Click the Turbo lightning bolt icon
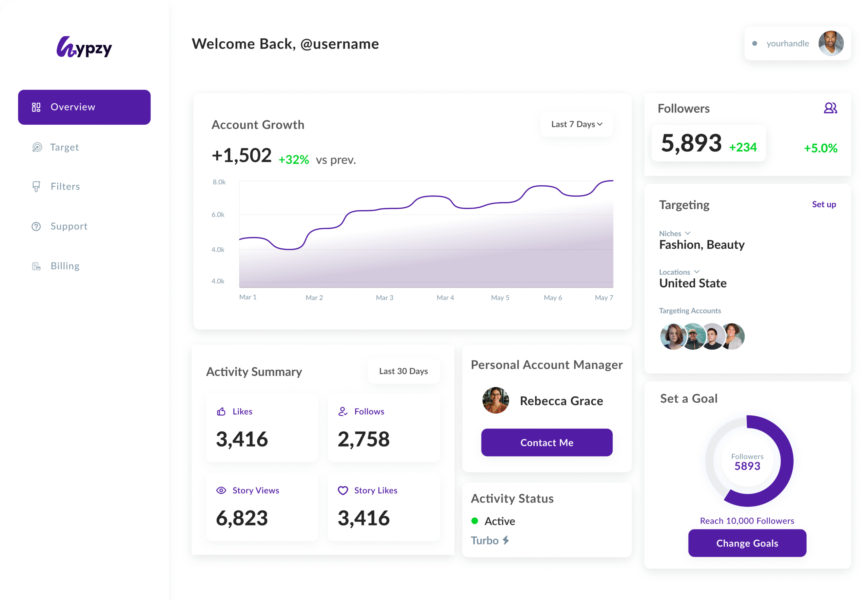This screenshot has width=868, height=600. (506, 540)
